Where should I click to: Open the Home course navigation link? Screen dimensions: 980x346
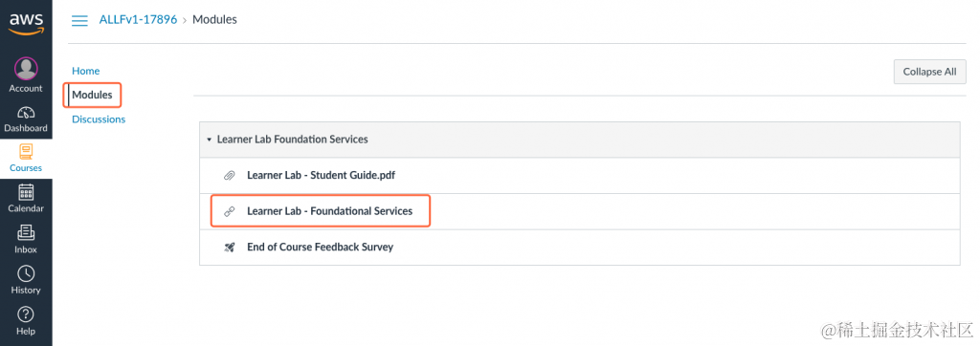85,71
